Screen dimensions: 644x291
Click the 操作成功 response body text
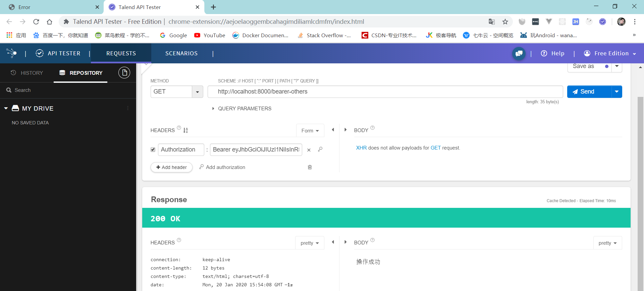tap(368, 262)
